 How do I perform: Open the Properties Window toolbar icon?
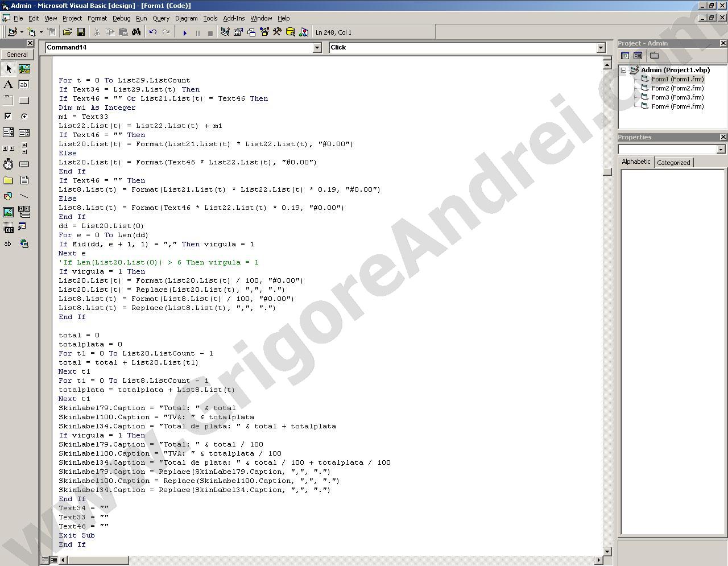click(x=238, y=32)
